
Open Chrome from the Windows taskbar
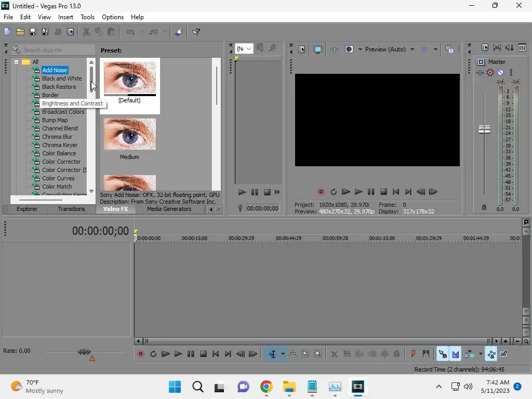pos(267,387)
